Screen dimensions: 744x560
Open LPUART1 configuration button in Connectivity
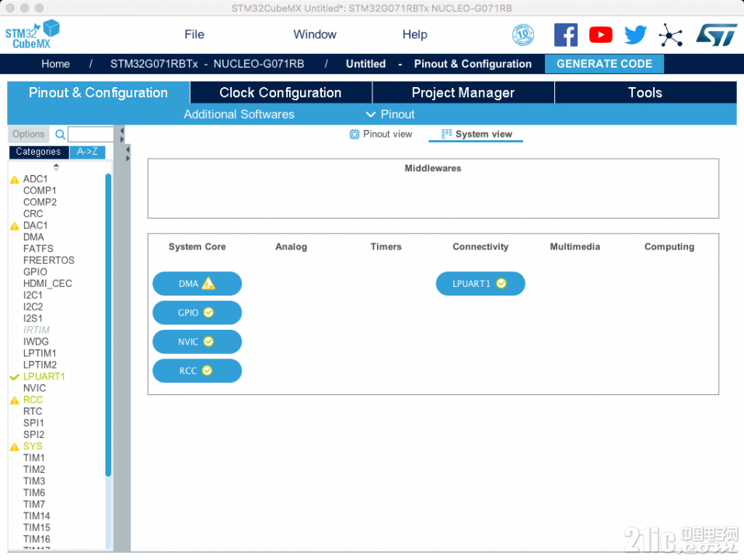click(x=480, y=283)
